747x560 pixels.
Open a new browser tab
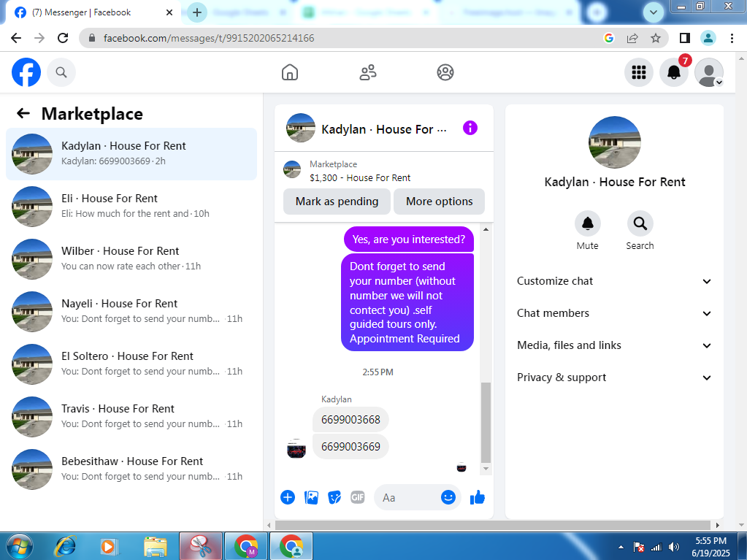[x=196, y=12]
